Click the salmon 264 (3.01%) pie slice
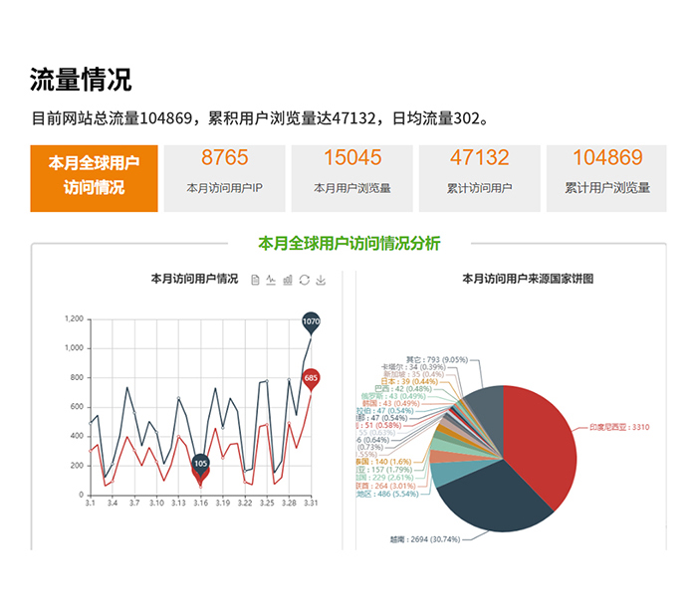 [x=444, y=458]
